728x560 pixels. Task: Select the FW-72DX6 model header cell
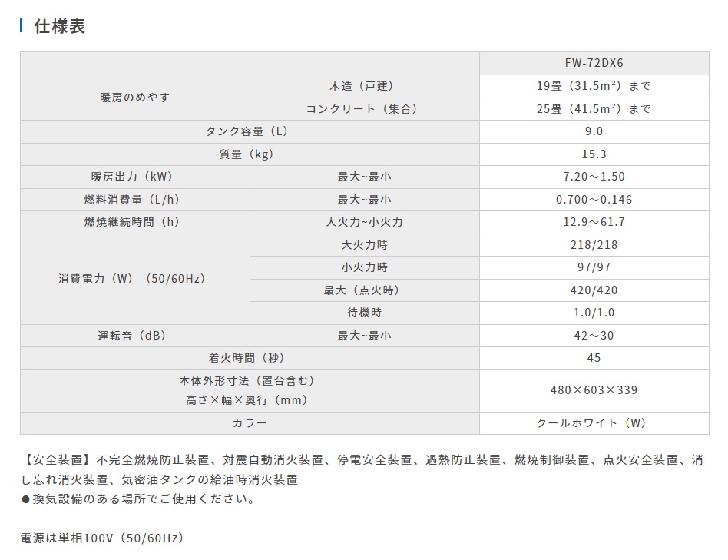(x=594, y=63)
